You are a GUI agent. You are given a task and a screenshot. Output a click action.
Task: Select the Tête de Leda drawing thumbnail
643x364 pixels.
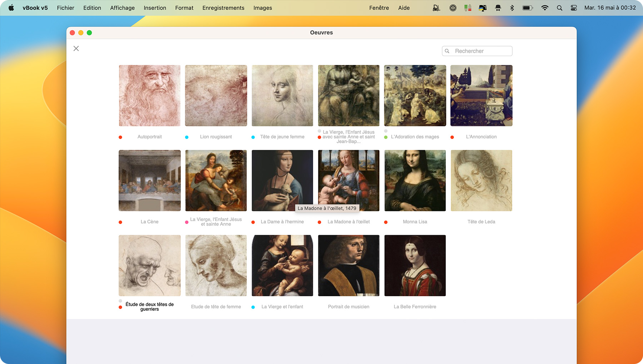coord(482,181)
